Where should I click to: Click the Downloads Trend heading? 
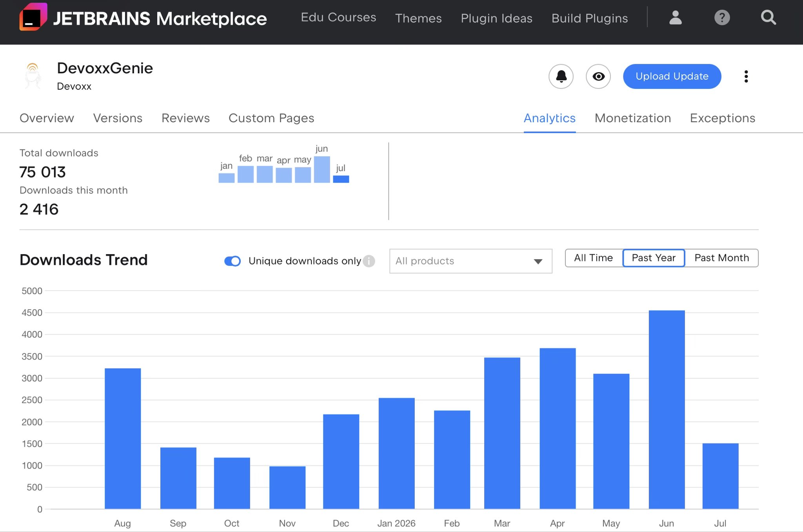[84, 260]
